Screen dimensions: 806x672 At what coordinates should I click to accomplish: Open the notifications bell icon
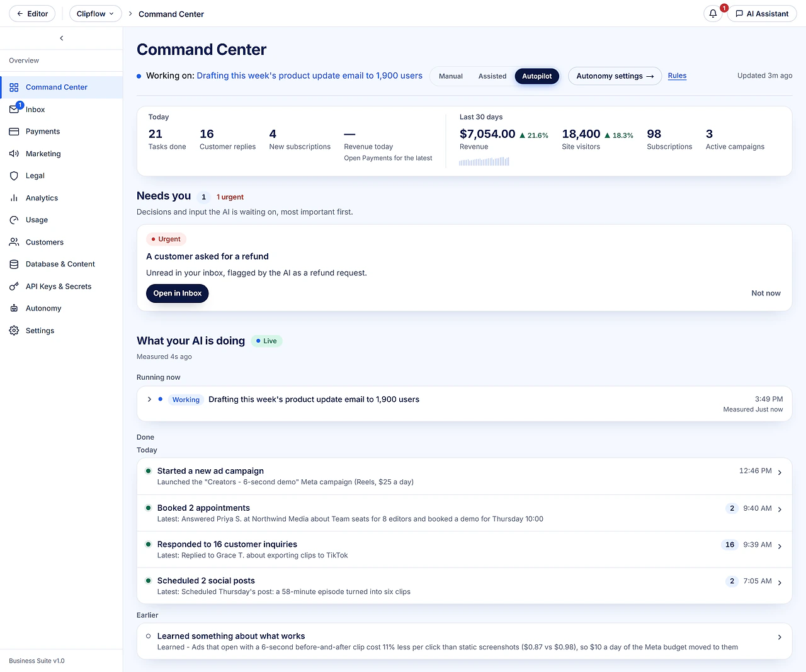(713, 14)
